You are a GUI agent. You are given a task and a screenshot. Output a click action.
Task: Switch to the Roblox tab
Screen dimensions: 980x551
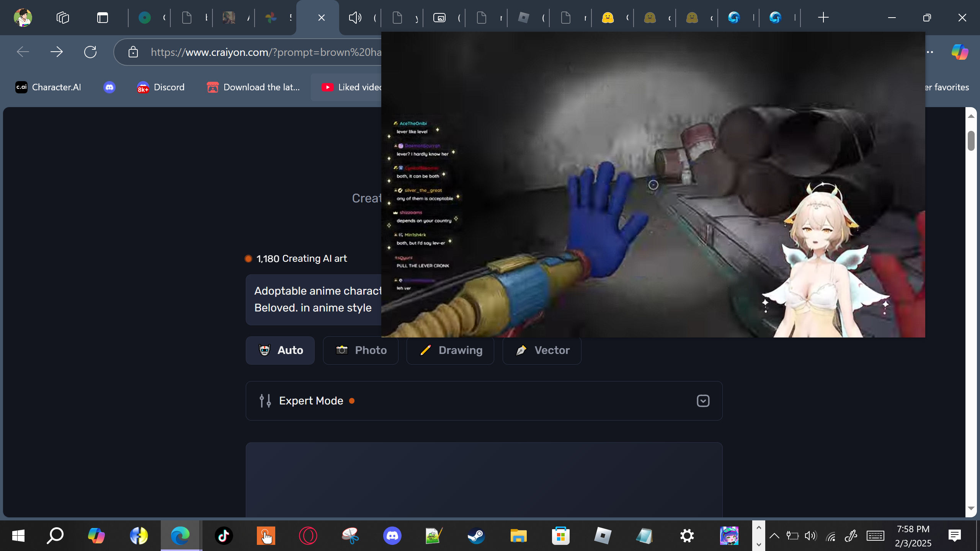click(x=523, y=18)
